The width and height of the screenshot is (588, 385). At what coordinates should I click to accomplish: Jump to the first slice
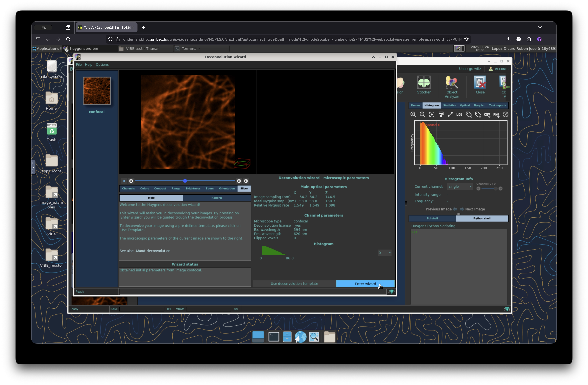(131, 181)
